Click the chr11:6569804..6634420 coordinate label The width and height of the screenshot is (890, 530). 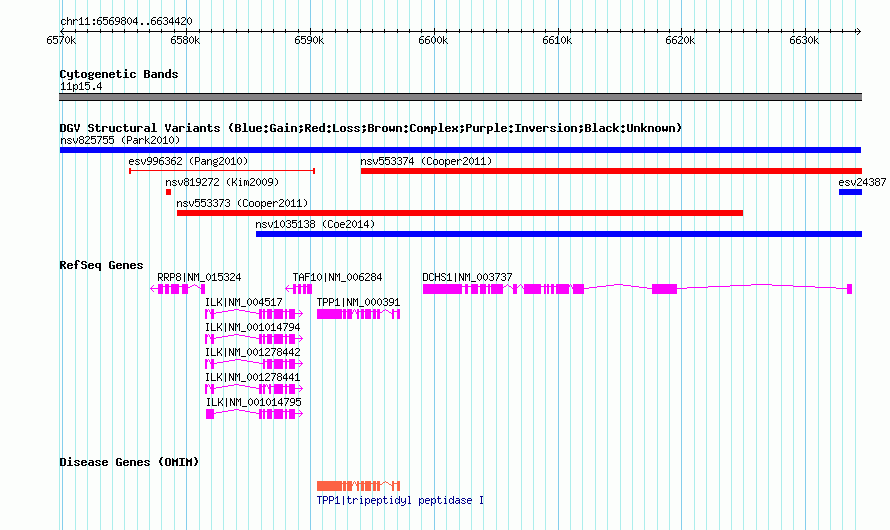pyautogui.click(x=126, y=21)
